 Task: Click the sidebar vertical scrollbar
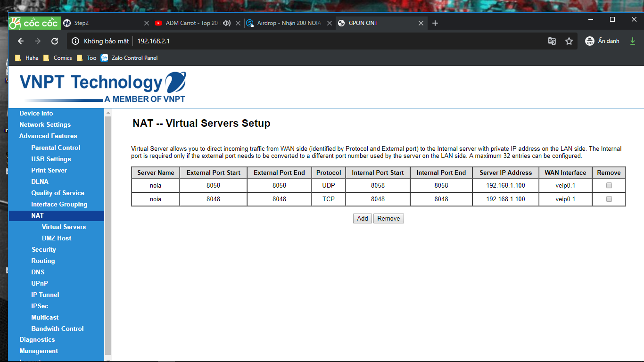108,236
